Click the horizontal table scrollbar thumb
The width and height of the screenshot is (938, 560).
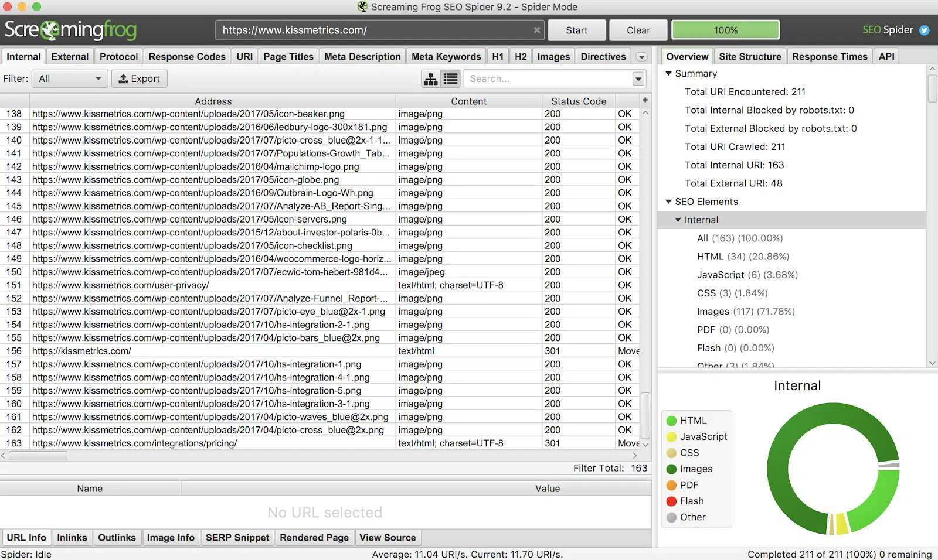pyautogui.click(x=38, y=456)
